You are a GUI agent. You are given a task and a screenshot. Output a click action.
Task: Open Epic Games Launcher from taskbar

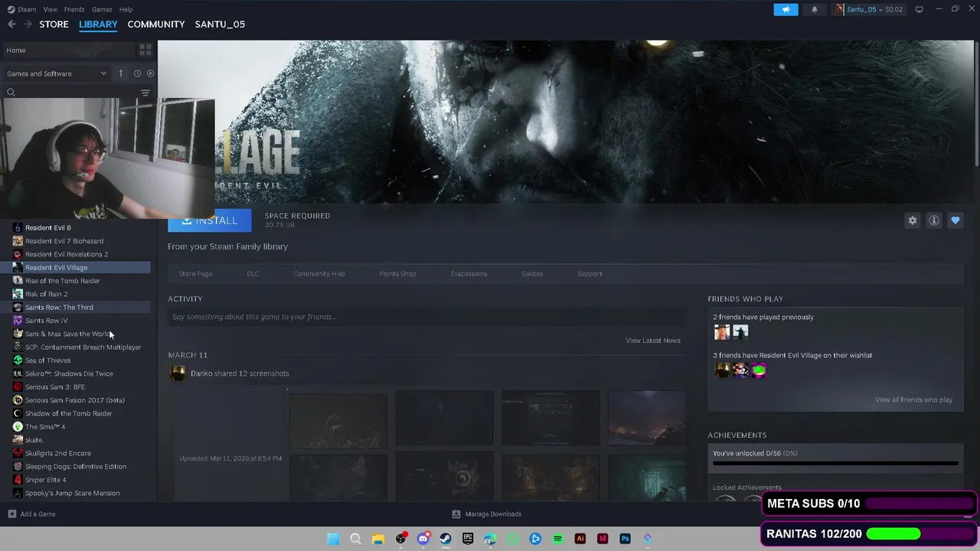(x=468, y=539)
